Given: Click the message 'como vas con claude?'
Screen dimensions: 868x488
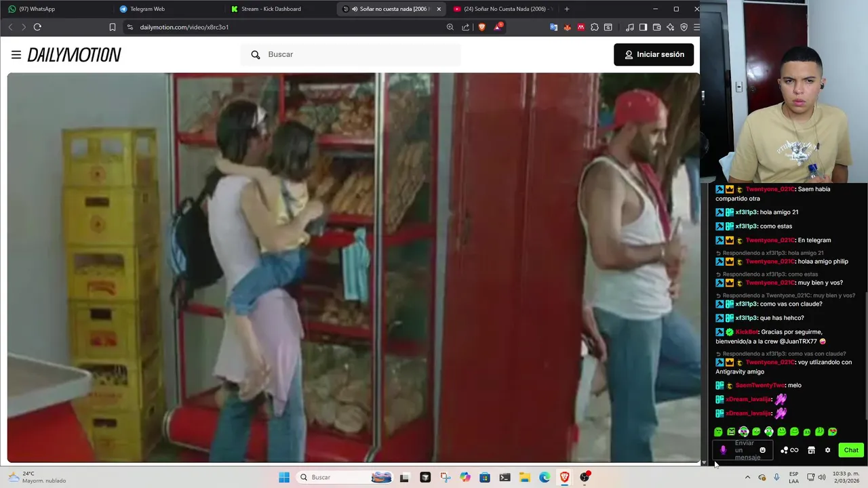Looking at the screenshot, I should (791, 304).
